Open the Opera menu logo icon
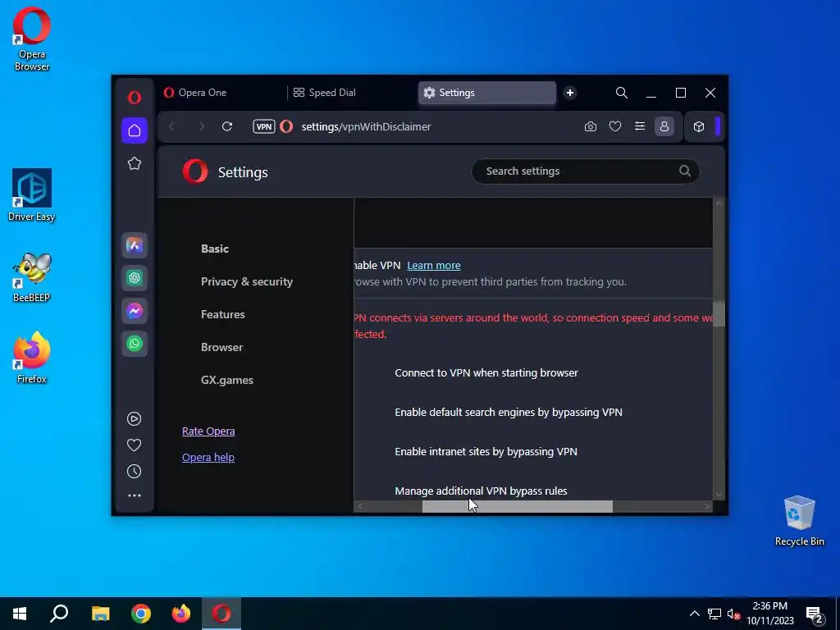Image resolution: width=840 pixels, height=630 pixels. pos(135,97)
